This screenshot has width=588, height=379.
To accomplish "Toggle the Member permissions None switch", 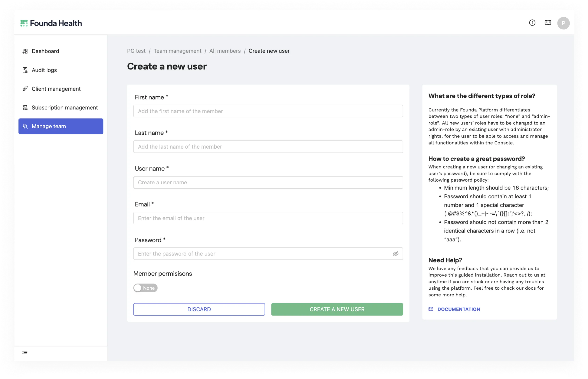I will (145, 288).
